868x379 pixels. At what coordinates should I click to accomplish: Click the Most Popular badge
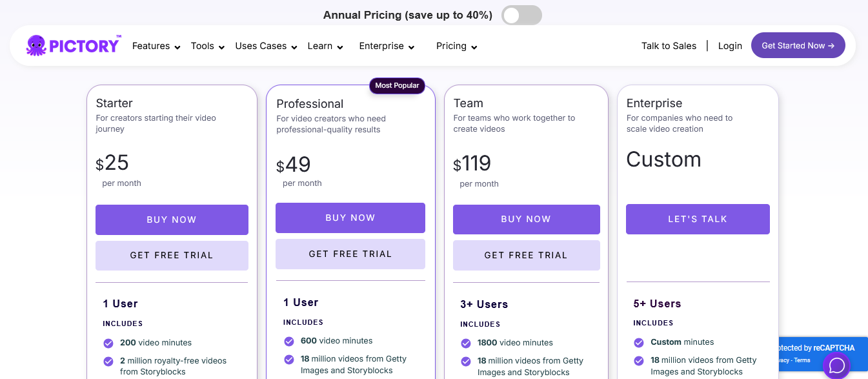(397, 85)
